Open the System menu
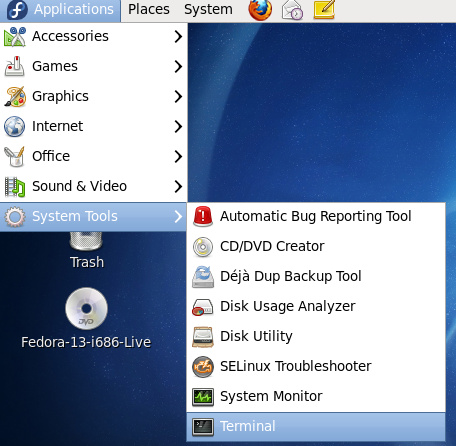456x446 pixels. tap(208, 10)
